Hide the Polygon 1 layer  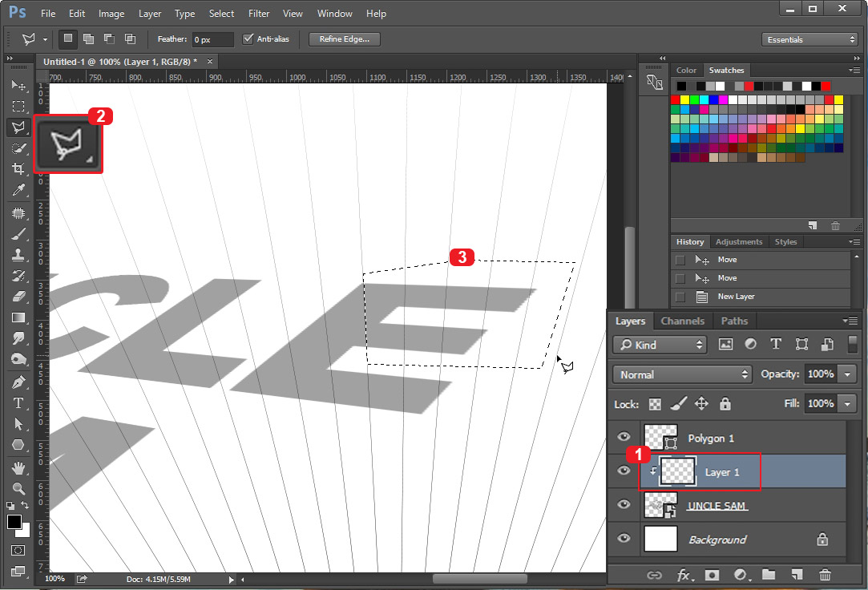(x=624, y=437)
